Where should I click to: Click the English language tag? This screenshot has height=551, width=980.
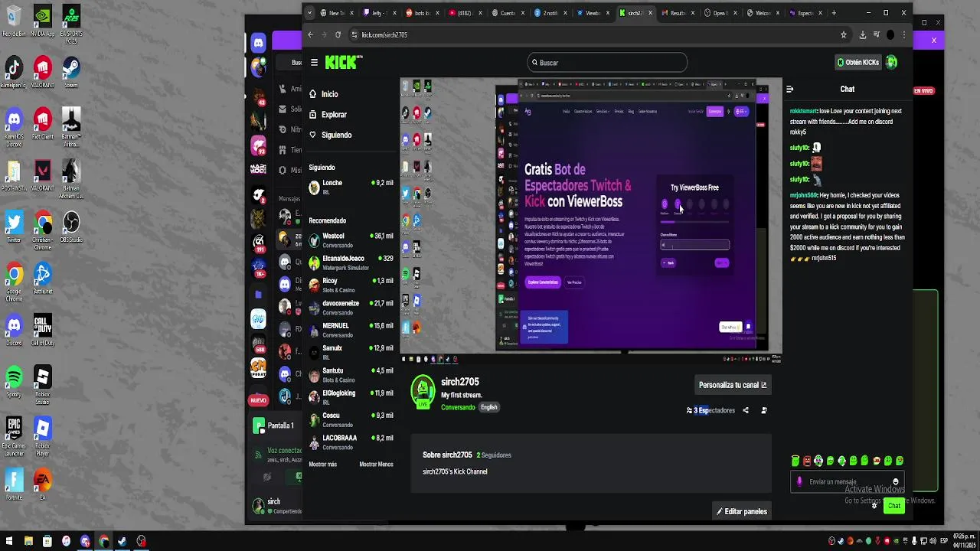pos(489,407)
